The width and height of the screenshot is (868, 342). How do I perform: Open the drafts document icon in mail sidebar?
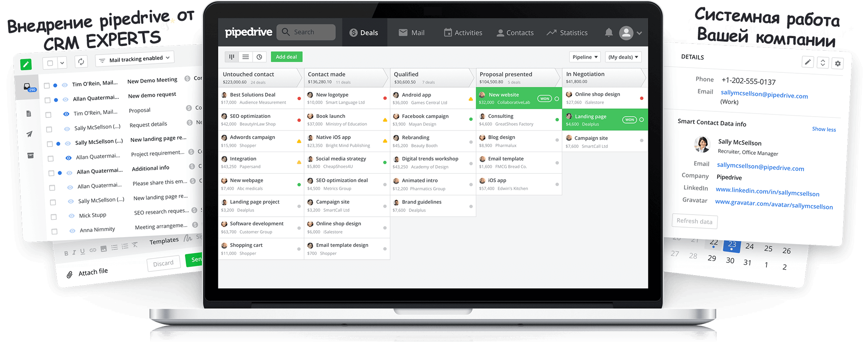click(x=29, y=114)
